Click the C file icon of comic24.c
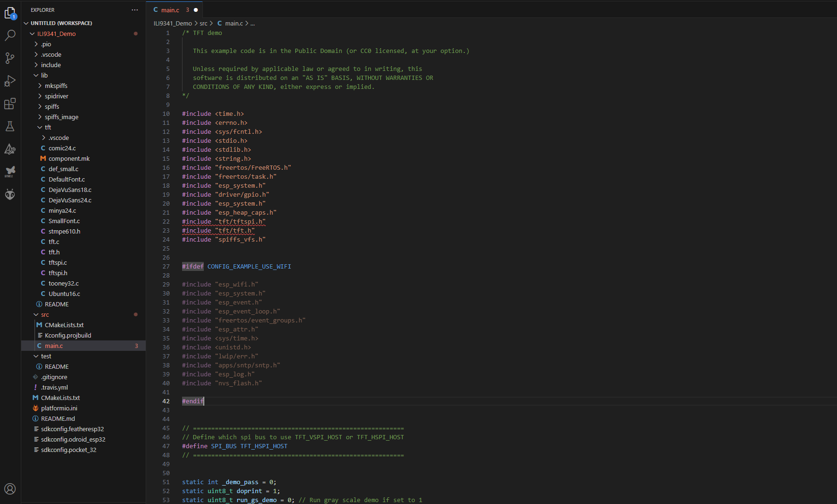837x504 pixels. pos(43,148)
